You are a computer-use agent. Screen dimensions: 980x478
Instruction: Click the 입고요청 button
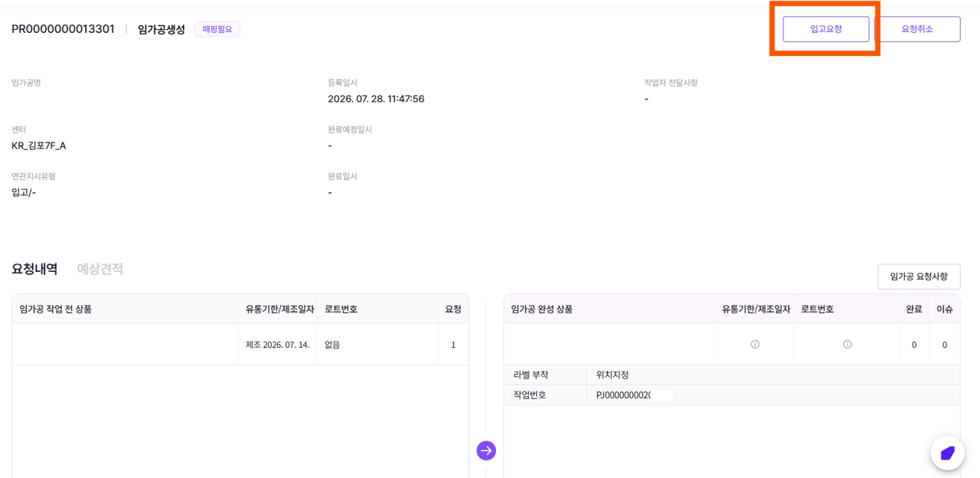pos(825,29)
